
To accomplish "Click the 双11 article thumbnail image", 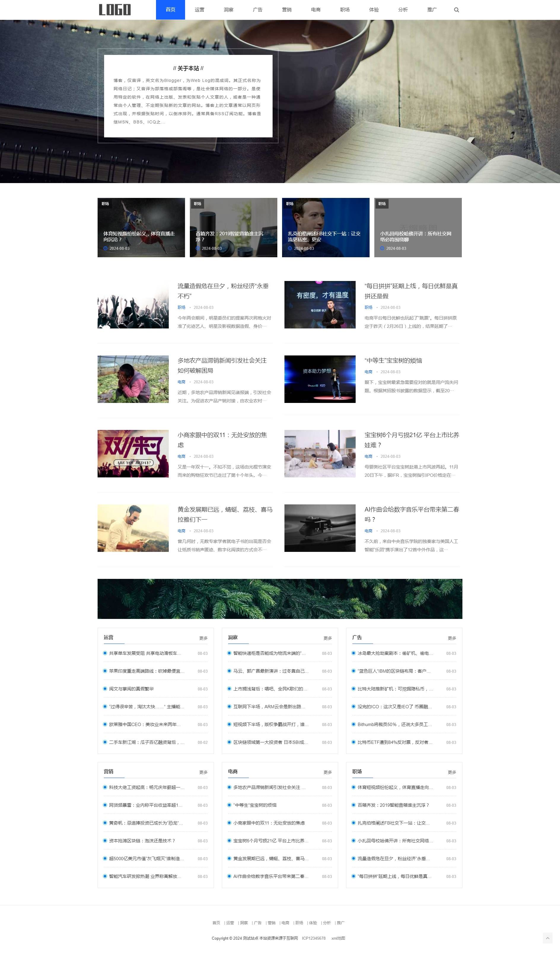I will (x=133, y=454).
